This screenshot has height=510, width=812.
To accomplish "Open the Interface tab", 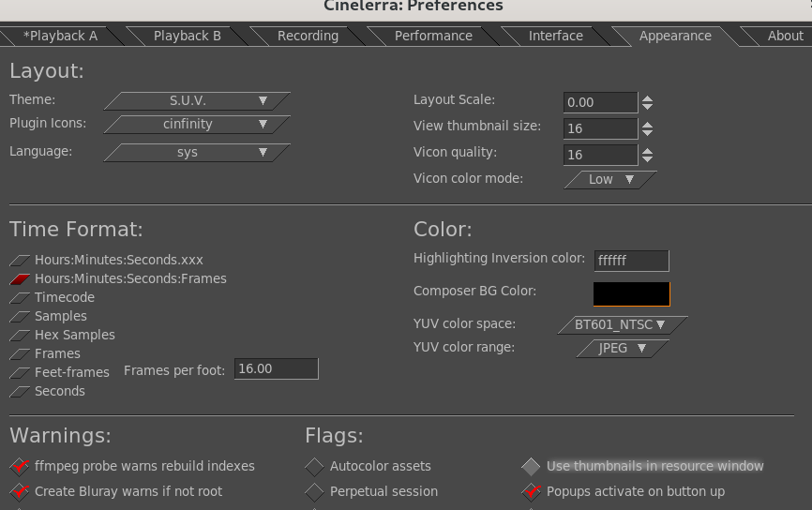I will [556, 36].
